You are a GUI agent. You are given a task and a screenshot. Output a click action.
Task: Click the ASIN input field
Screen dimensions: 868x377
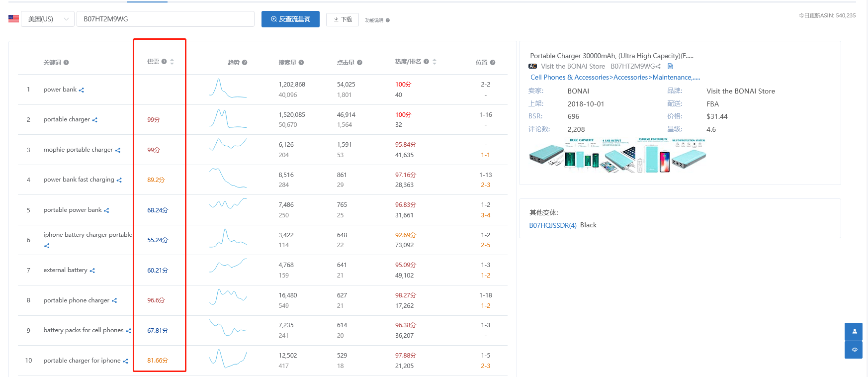point(166,19)
